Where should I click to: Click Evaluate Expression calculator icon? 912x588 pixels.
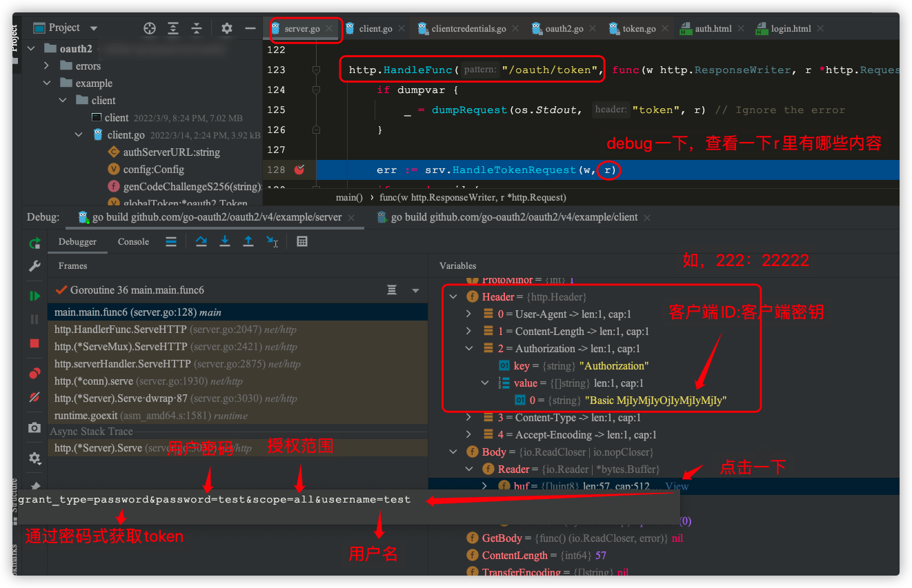click(x=302, y=241)
